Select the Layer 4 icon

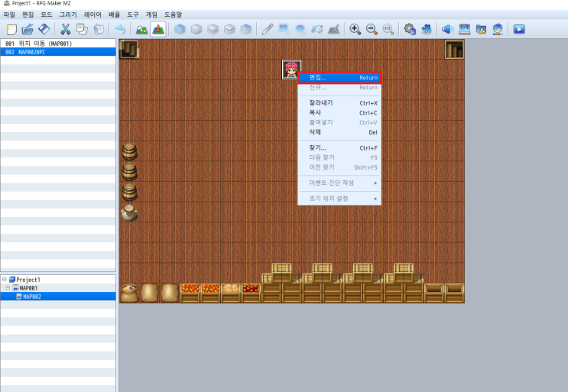[x=246, y=29]
